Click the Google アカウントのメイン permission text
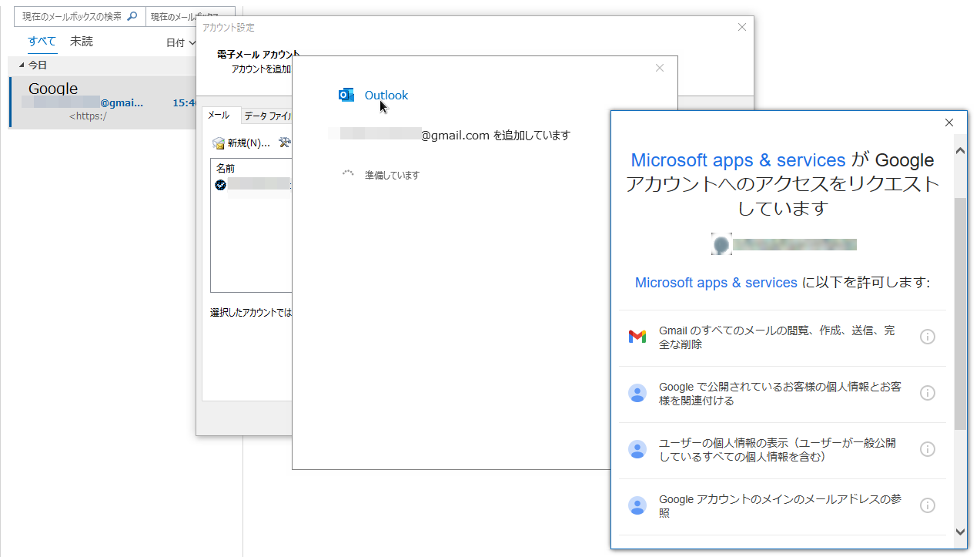 coord(780,505)
